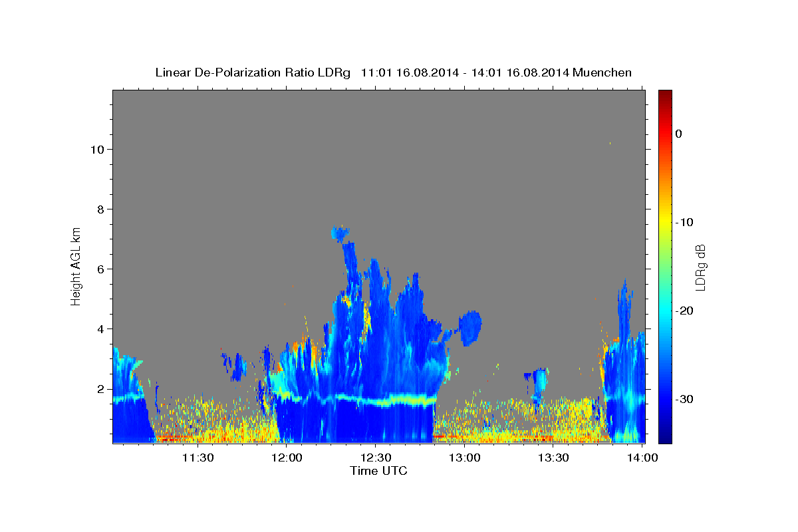
Task: Click the height tick label 8
Action: [101, 209]
